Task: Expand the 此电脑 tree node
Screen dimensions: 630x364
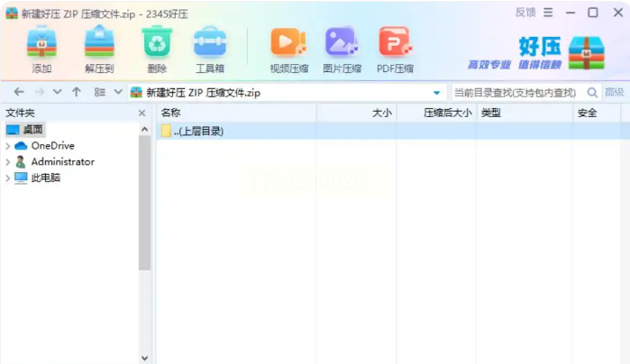Action: 7,178
